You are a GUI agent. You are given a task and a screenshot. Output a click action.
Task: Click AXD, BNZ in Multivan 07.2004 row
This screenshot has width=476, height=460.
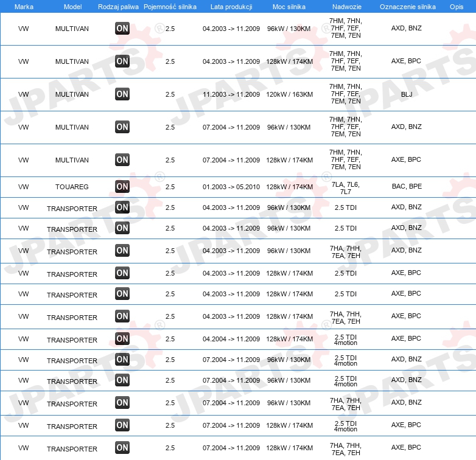(407, 127)
